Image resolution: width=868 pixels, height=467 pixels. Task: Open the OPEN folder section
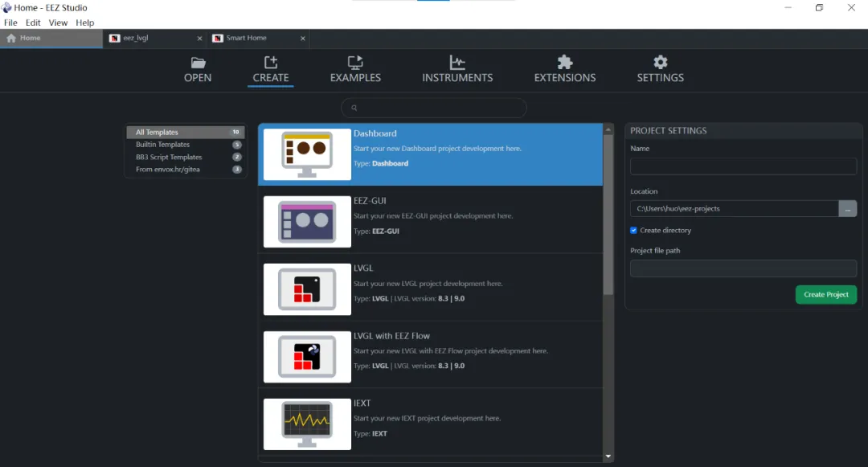[198, 70]
